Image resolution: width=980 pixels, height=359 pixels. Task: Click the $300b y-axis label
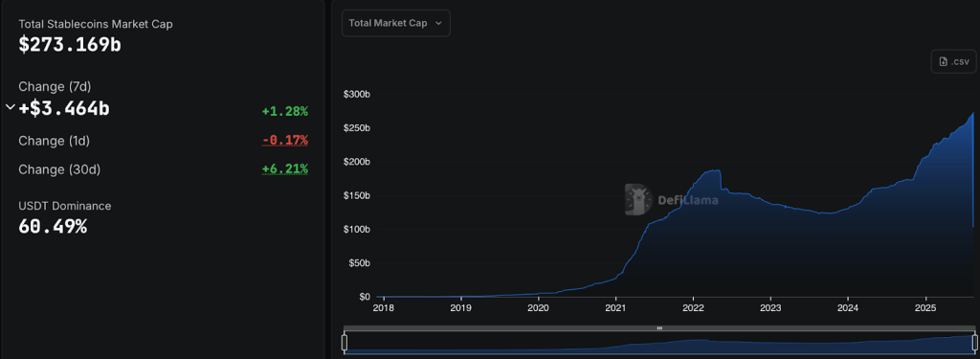(x=357, y=95)
